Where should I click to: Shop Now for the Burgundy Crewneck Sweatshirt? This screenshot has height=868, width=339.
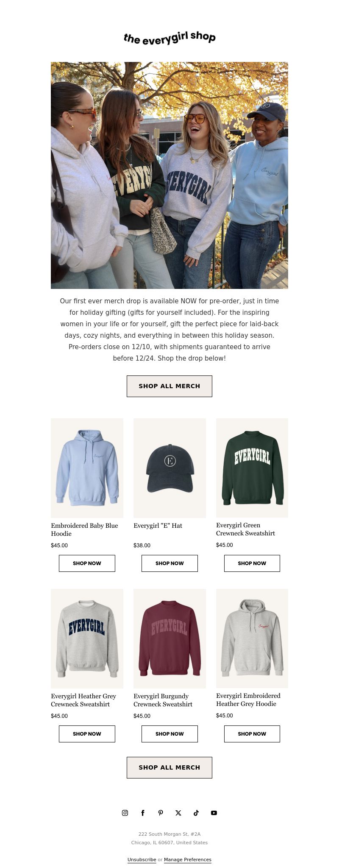(169, 734)
